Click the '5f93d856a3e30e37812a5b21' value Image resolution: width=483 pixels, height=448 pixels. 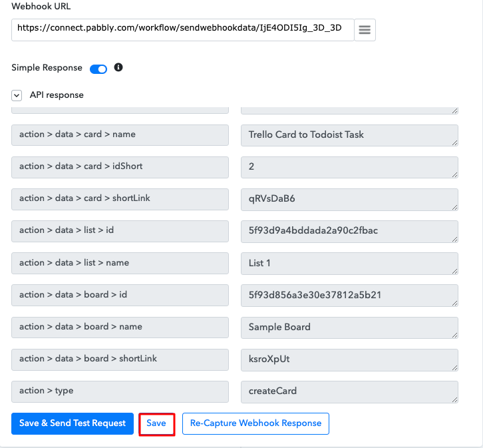tap(349, 296)
